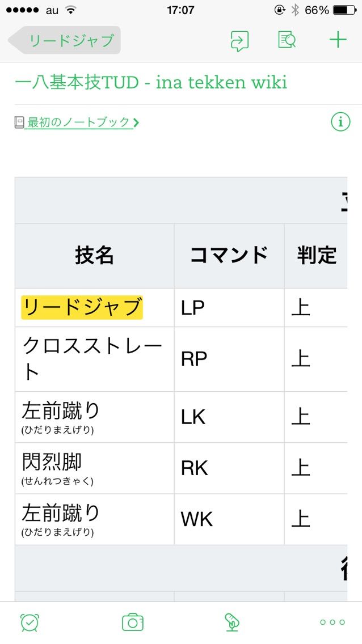The image size is (362, 644).
Task: Open the camera icon in bottom toolbar
Action: tap(133, 622)
